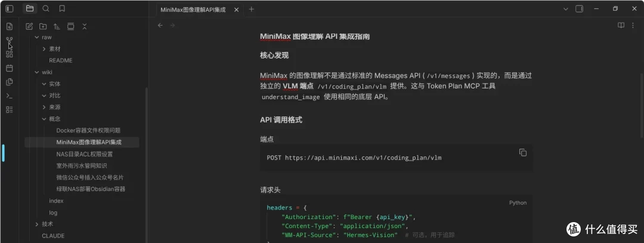Open the command palette terminal icon

[10, 96]
